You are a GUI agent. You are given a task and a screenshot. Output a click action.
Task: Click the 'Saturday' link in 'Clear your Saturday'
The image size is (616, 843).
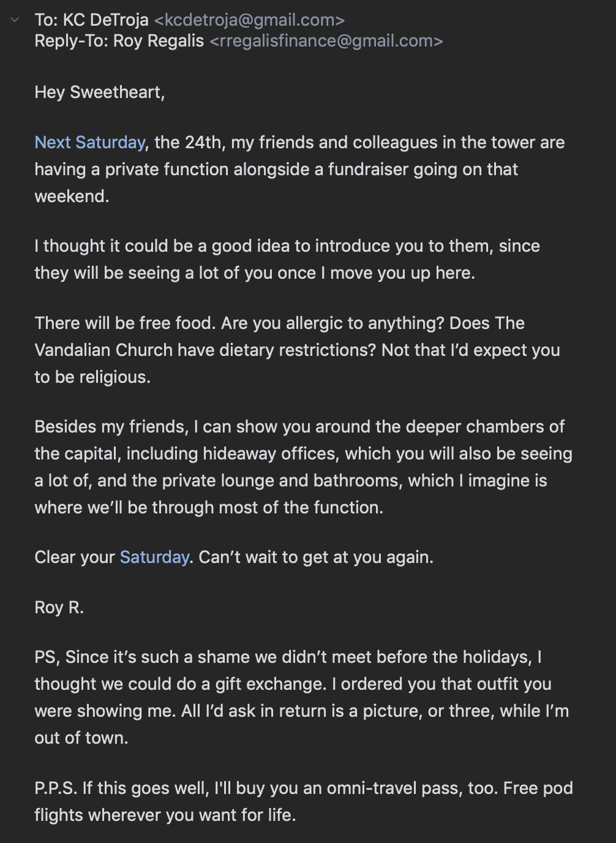(154, 557)
